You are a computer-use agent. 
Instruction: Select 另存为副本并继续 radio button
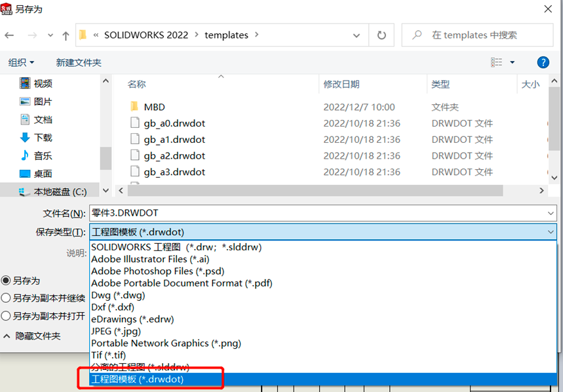(x=6, y=298)
